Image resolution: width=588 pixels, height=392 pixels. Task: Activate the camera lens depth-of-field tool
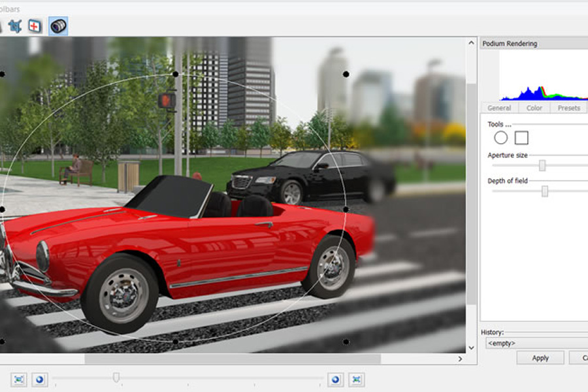[58, 26]
